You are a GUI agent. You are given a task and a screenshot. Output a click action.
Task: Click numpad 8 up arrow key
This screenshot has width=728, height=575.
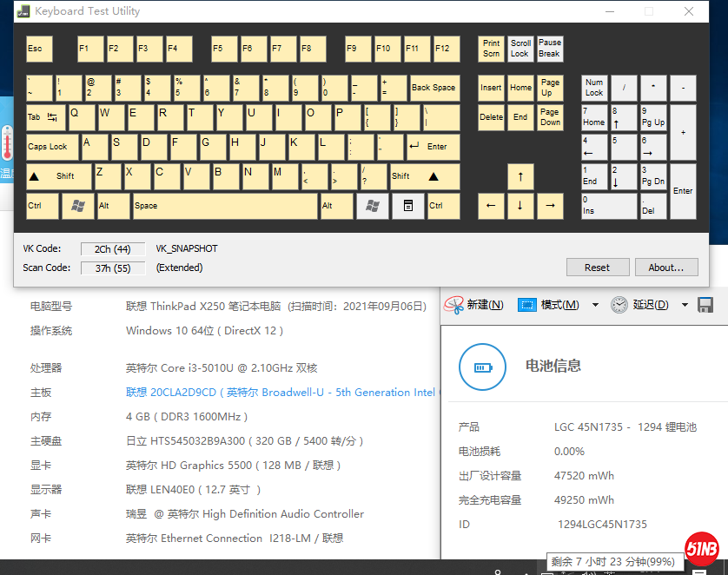coord(624,117)
